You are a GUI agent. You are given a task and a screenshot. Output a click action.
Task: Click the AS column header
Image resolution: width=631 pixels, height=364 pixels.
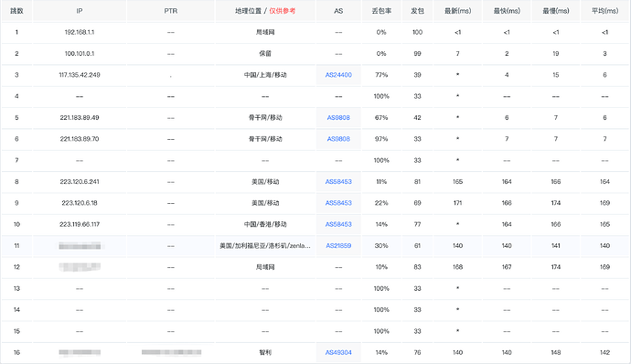pyautogui.click(x=338, y=11)
